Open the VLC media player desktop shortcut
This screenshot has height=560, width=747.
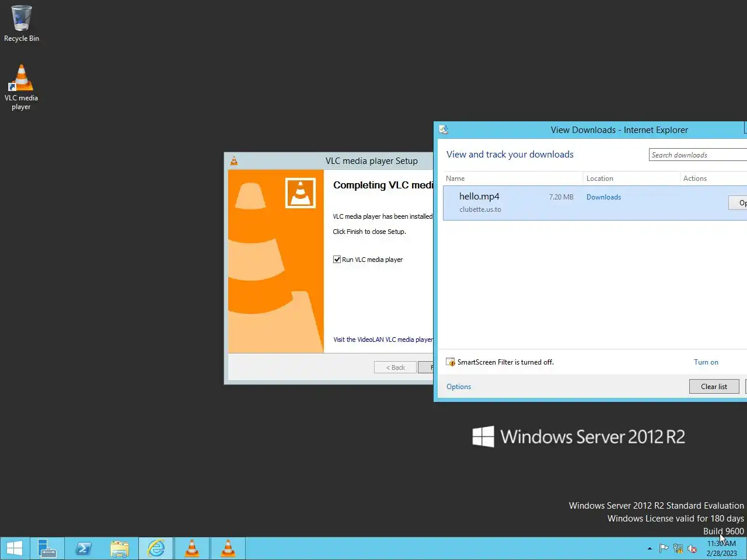(21, 87)
